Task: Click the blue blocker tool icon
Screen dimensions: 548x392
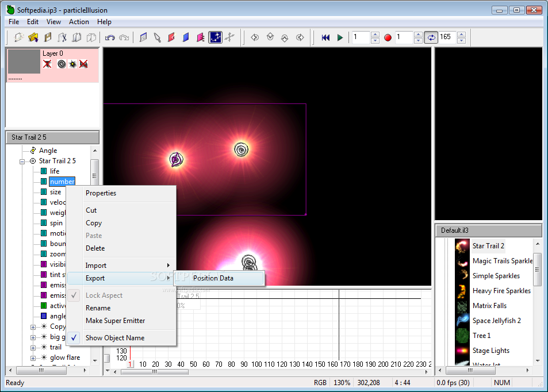Action: (x=186, y=37)
